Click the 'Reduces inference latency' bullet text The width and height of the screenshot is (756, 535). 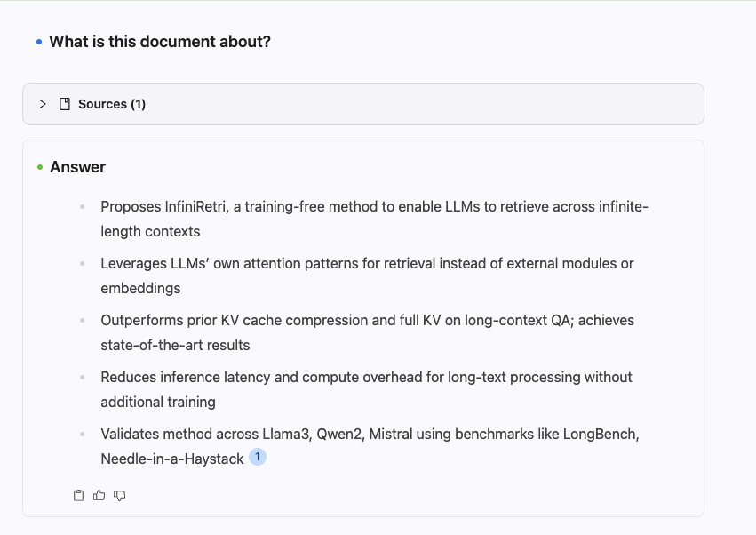366,378
